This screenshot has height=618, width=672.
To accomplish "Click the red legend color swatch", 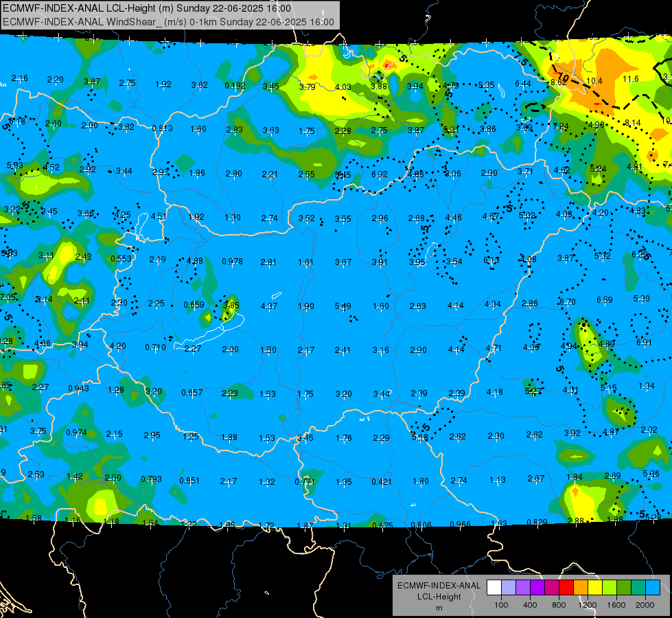I will click(x=566, y=588).
